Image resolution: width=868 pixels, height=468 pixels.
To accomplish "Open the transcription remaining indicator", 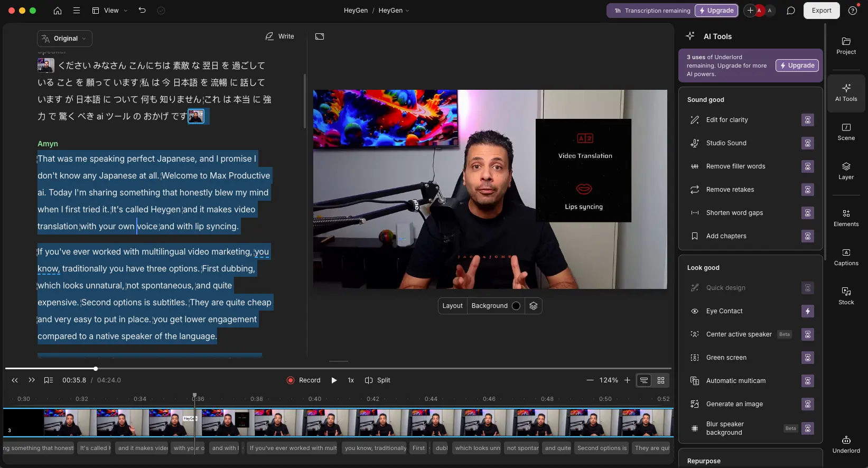I will 652,11.
